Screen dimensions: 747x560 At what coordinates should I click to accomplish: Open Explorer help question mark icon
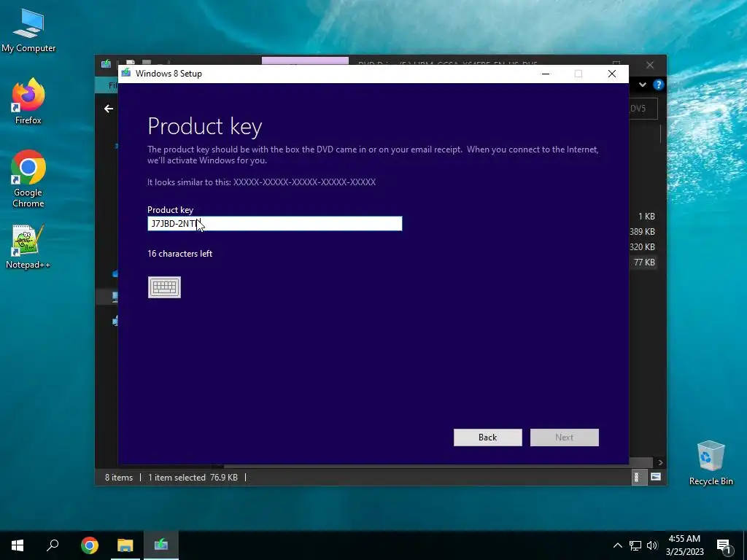click(x=659, y=85)
